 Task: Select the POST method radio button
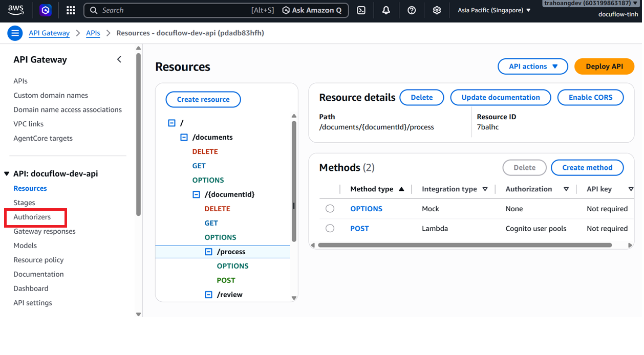[330, 229]
